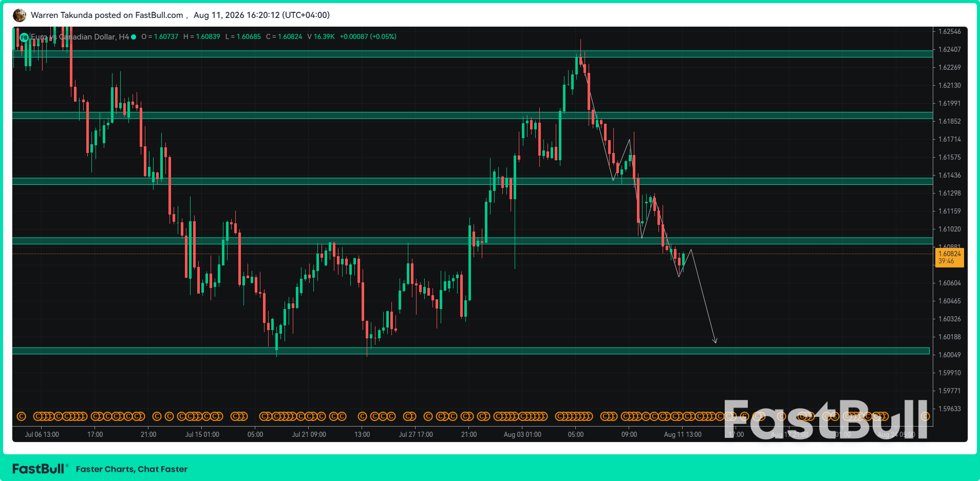Viewport: 980px width, 481px height.
Task: Click the 1.60326 price axis label
Action: coord(949,319)
